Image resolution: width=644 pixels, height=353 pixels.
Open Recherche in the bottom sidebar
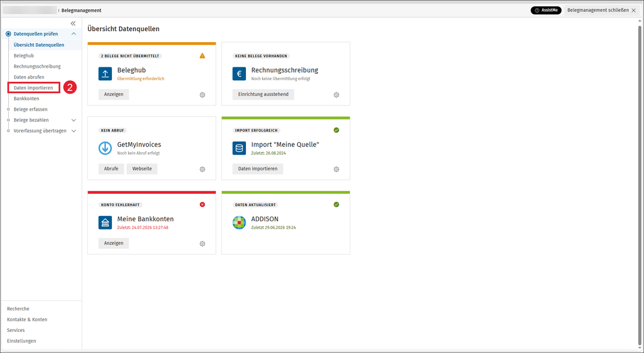point(18,309)
